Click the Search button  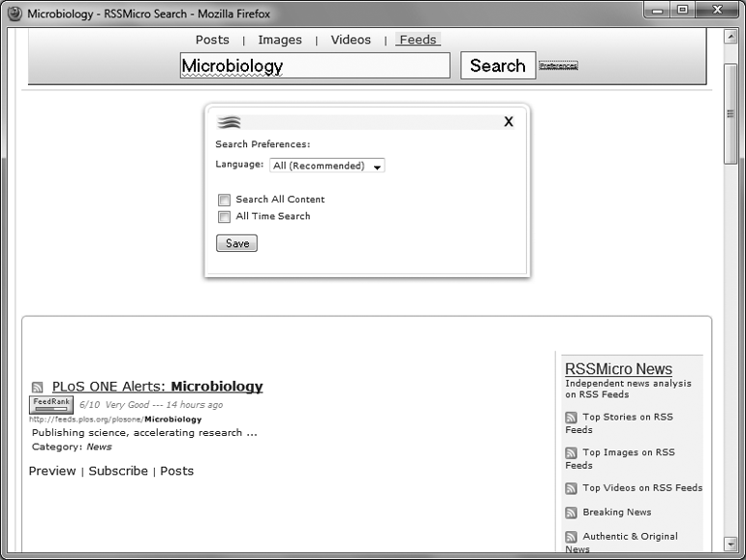click(x=497, y=66)
